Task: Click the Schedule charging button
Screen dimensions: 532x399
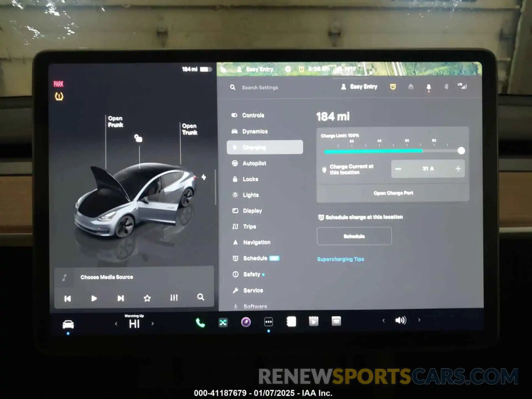Action: [354, 236]
